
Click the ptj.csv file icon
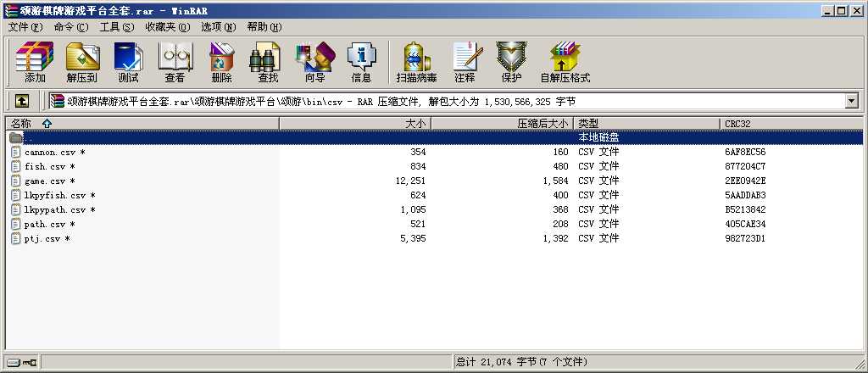[x=15, y=238]
